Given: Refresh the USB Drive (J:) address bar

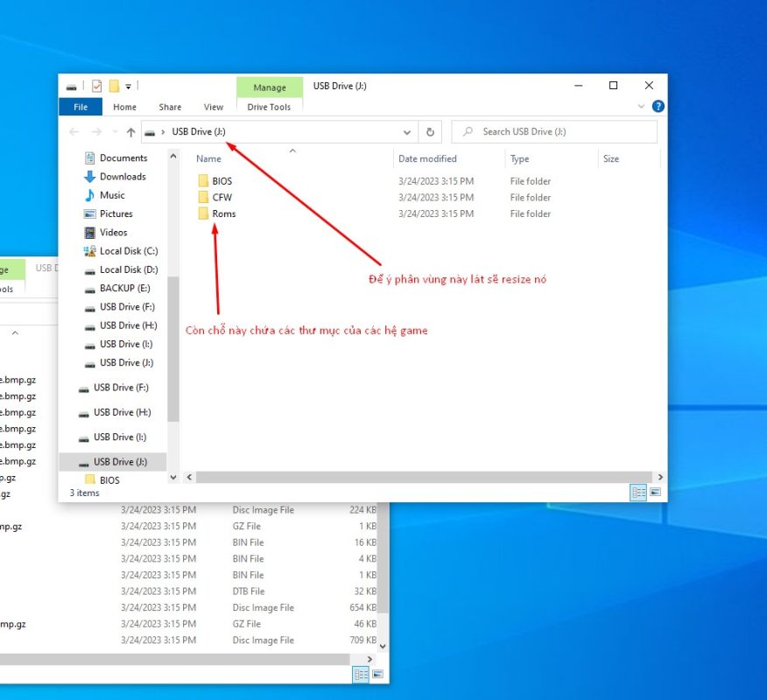Looking at the screenshot, I should tap(430, 132).
